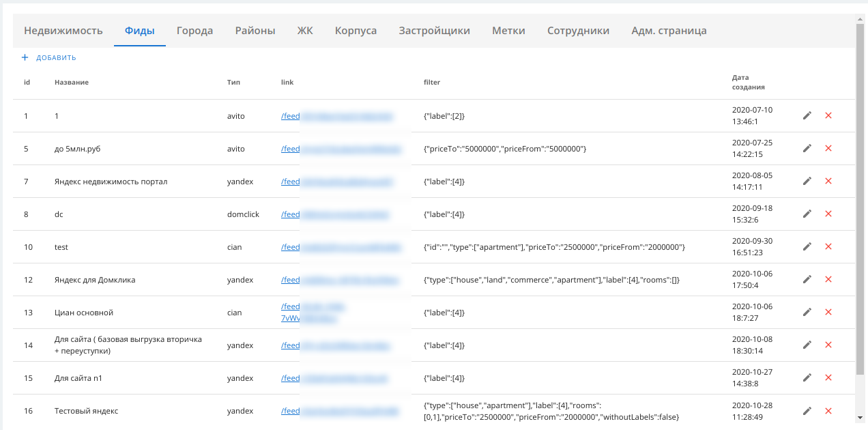Remove the 'dc' domclick feed
Image resolution: width=868 pixels, height=430 pixels.
click(x=828, y=214)
